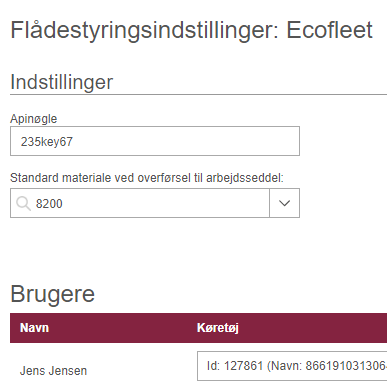
Task: Select the Jens Jensen user row
Action: coord(198,367)
